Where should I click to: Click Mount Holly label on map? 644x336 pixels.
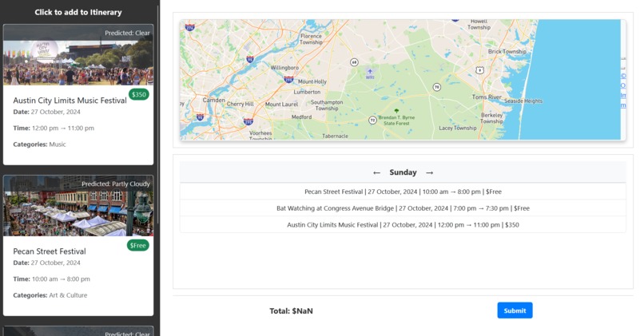[x=312, y=81]
